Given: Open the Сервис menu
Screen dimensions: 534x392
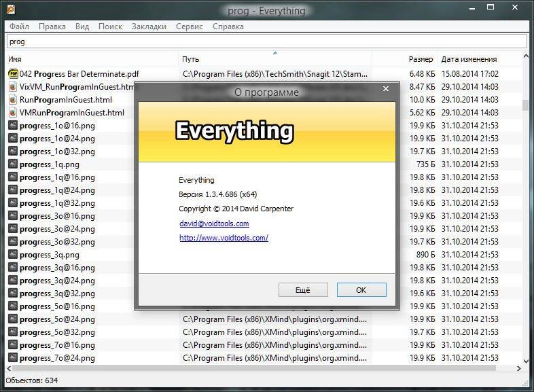Looking at the screenshot, I should click(x=190, y=26).
